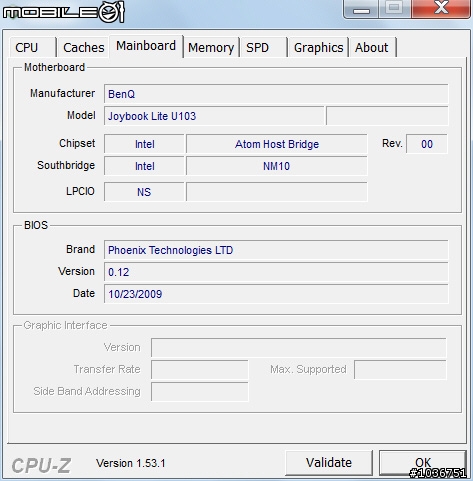Click the chipset vendor Intel field
Viewport: 473px width, 481px height.
pyautogui.click(x=144, y=144)
